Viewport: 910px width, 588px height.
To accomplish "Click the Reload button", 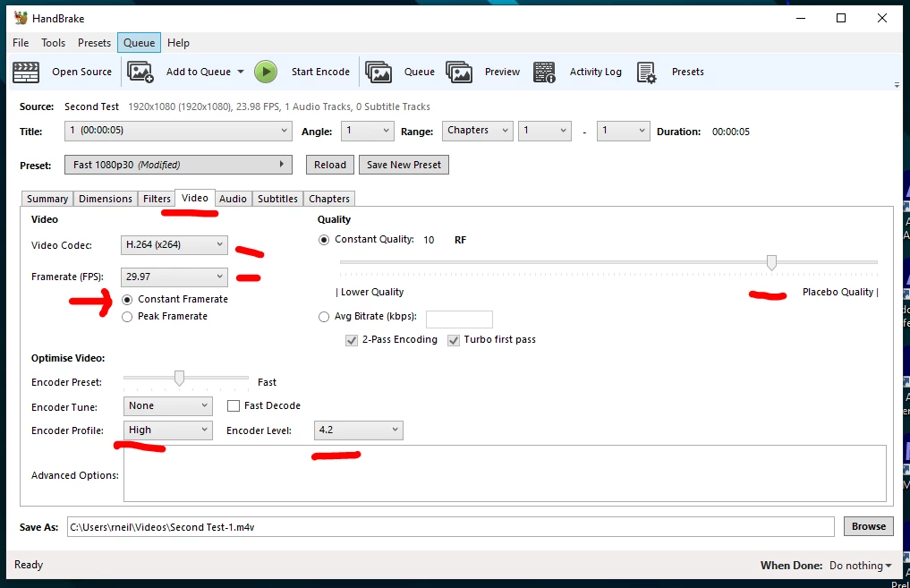I will pyautogui.click(x=330, y=165).
